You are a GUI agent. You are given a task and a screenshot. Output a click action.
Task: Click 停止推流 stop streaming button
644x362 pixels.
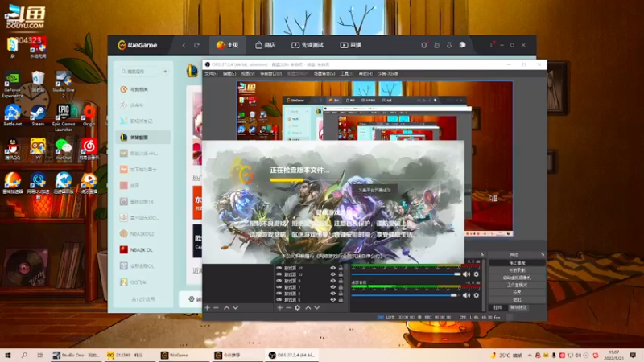coord(517,263)
